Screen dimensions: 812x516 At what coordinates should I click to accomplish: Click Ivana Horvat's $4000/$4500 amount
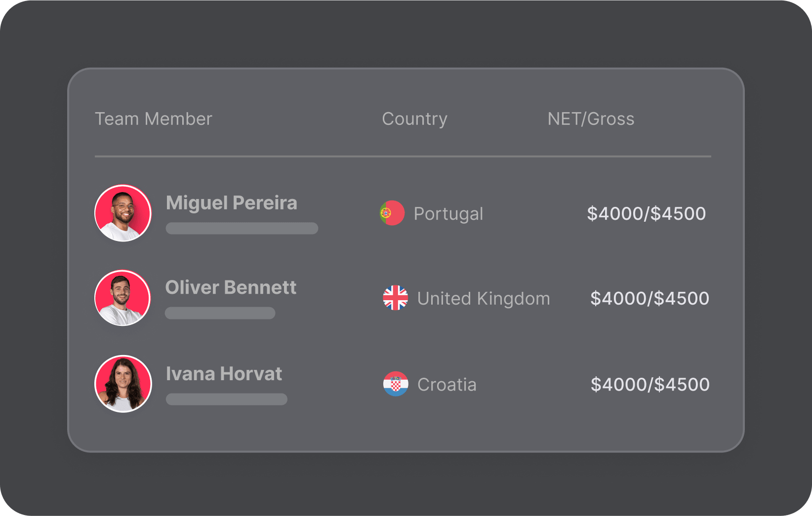tap(650, 384)
